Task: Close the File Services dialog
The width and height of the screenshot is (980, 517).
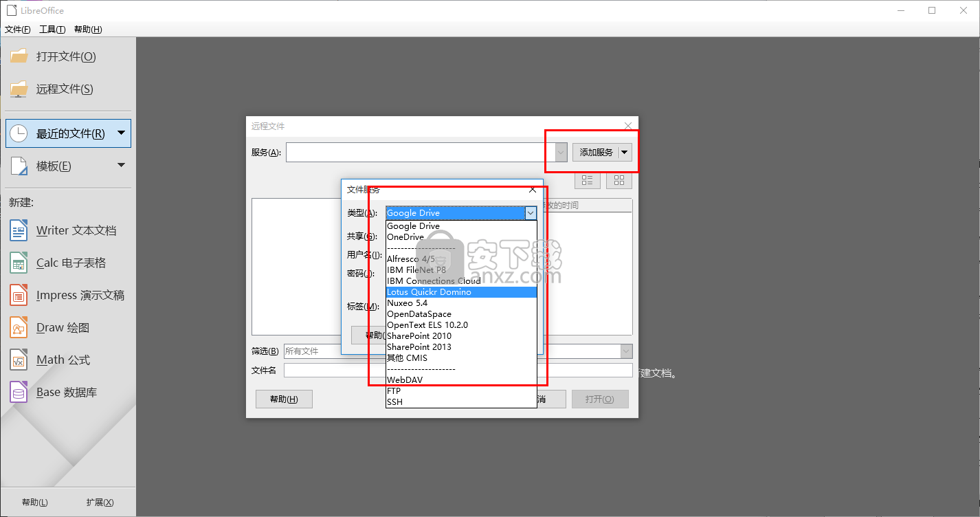Action: (x=533, y=189)
